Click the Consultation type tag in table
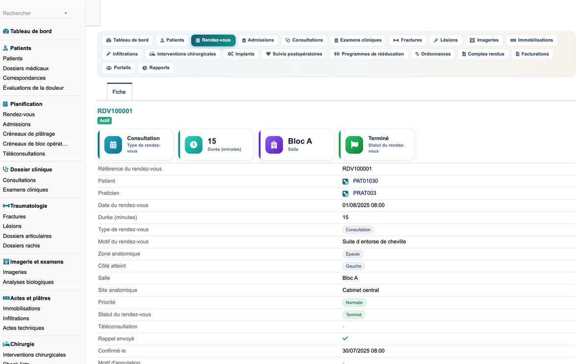588x364 pixels. [358, 230]
